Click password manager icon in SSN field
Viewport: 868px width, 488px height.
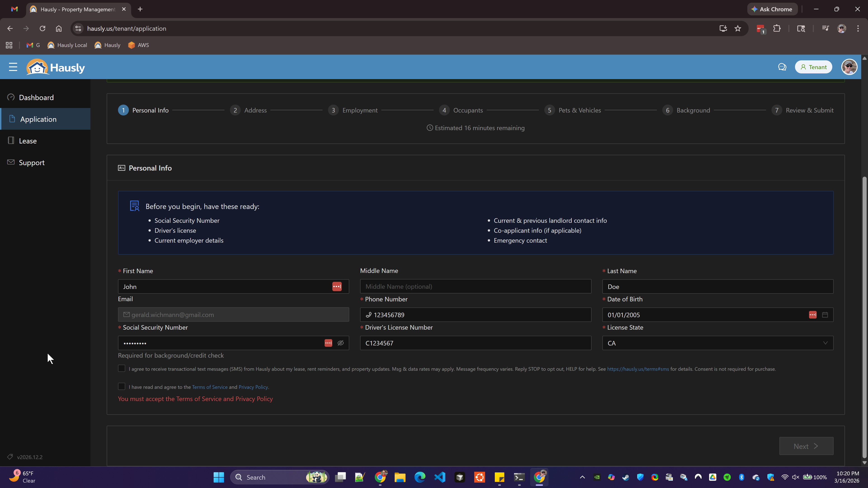[x=328, y=343]
